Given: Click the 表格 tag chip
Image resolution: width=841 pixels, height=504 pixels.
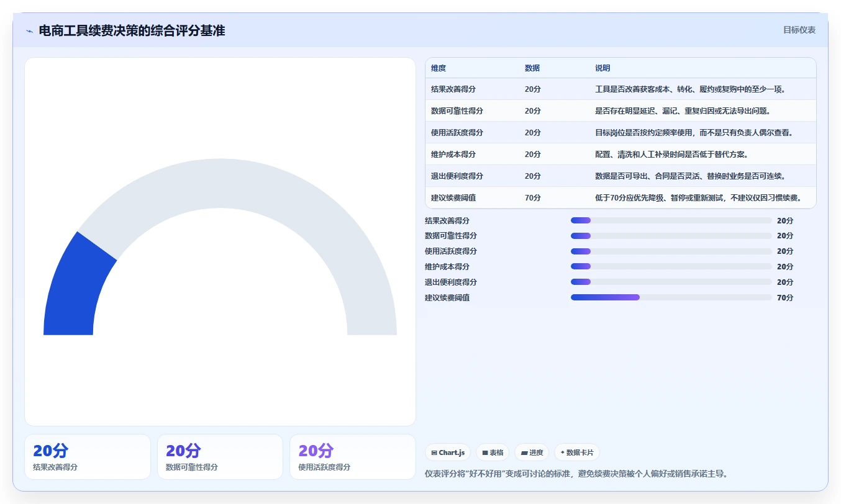Looking at the screenshot, I should coord(493,452).
